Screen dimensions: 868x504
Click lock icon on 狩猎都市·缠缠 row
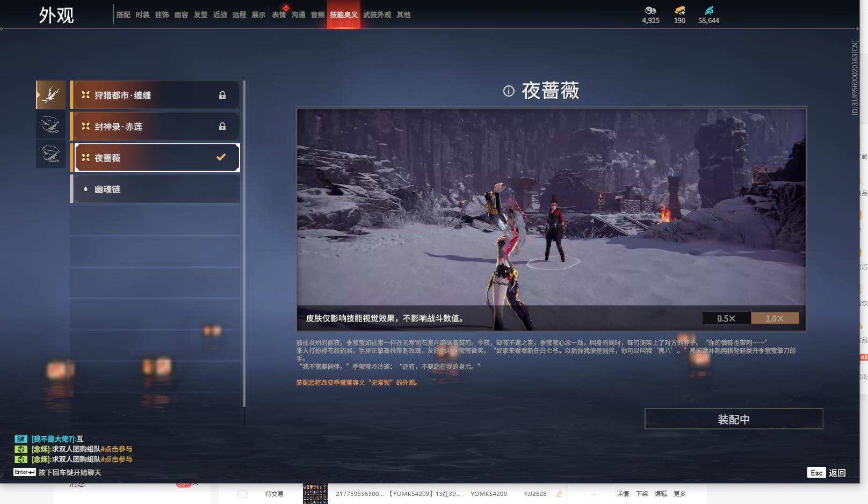pyautogui.click(x=222, y=95)
